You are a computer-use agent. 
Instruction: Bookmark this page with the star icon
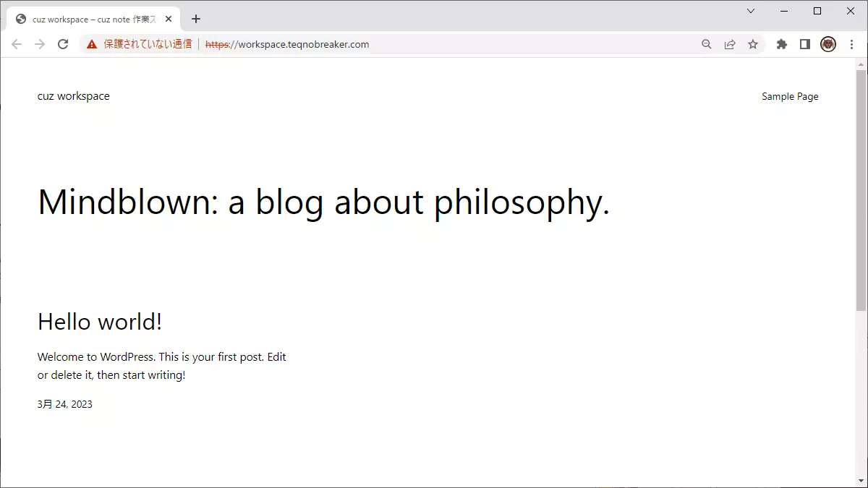coord(753,44)
